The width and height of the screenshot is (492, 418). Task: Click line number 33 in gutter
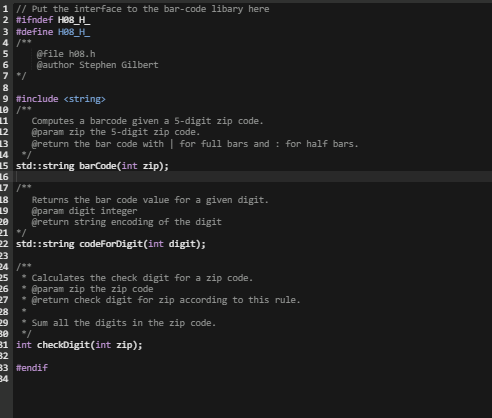4,367
